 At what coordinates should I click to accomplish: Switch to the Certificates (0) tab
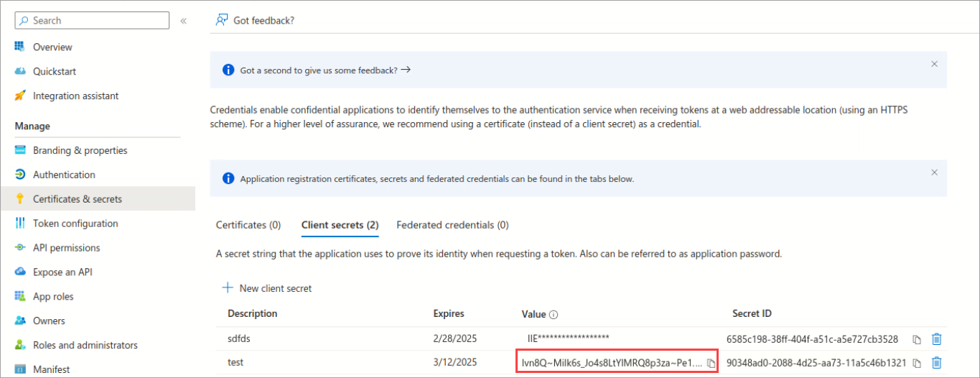click(x=248, y=225)
